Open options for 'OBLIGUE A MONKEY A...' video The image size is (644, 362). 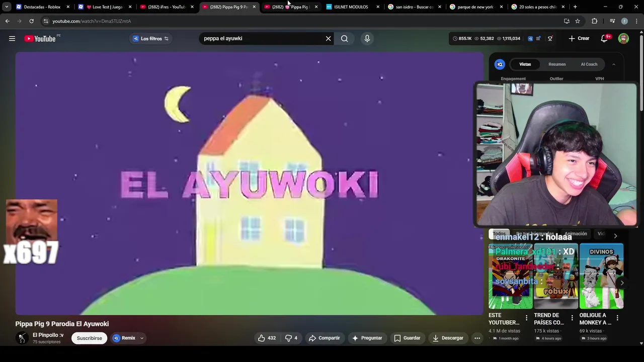(617, 318)
